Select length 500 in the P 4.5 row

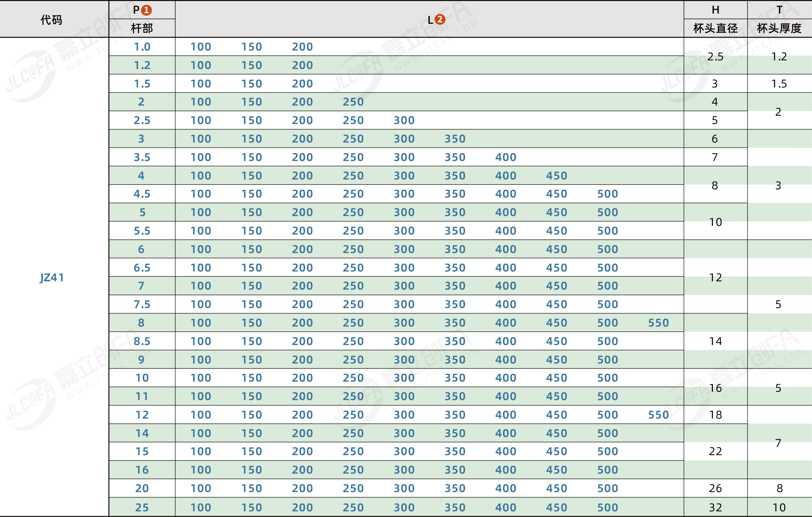pyautogui.click(x=607, y=194)
